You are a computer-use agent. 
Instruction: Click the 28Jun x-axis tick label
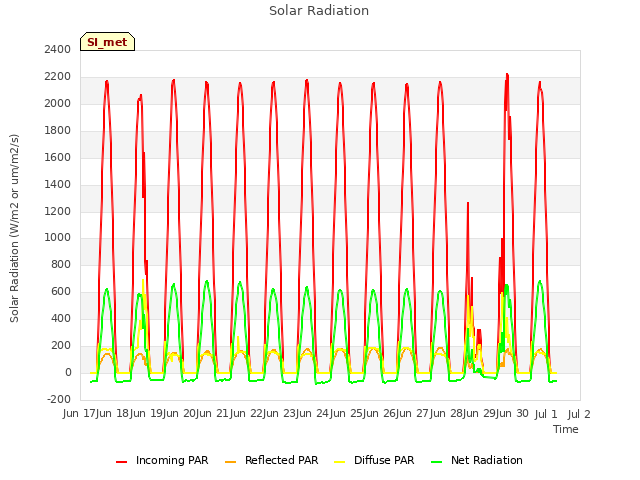(x=464, y=414)
